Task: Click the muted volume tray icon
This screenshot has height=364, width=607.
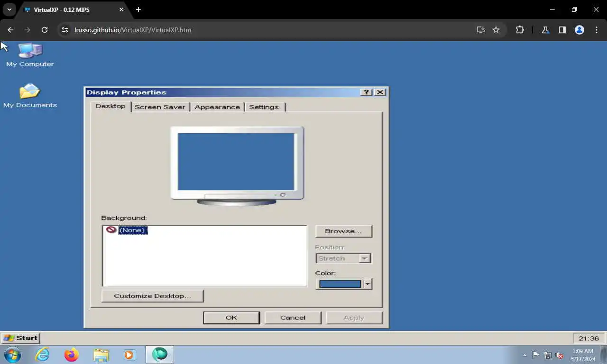Action: 560,355
